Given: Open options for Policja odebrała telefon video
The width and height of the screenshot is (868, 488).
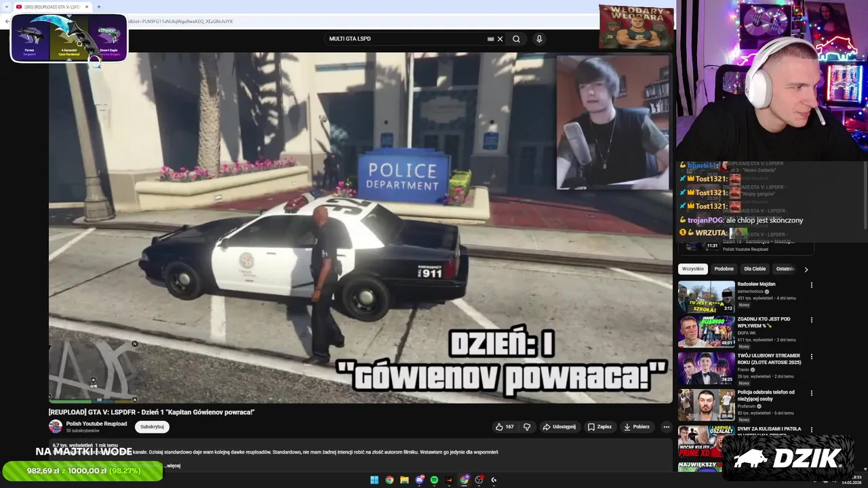Looking at the screenshot, I should pos(811,393).
